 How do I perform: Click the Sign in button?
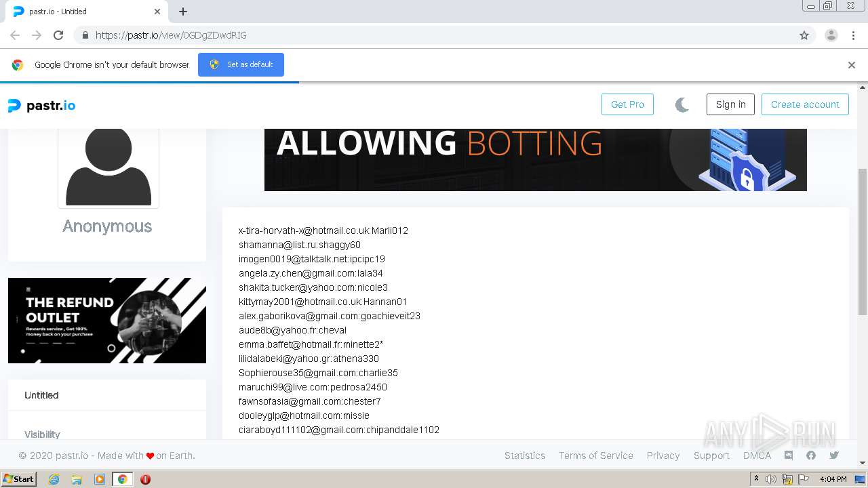tap(730, 104)
